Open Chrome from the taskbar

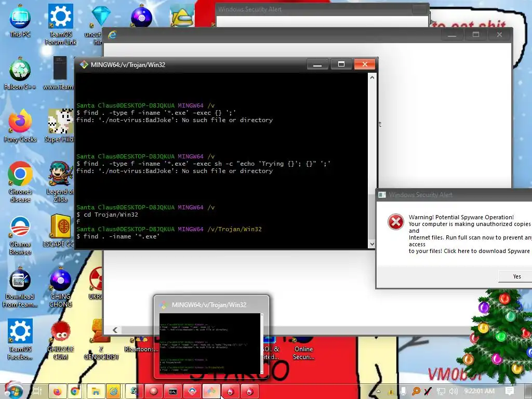pyautogui.click(x=75, y=392)
